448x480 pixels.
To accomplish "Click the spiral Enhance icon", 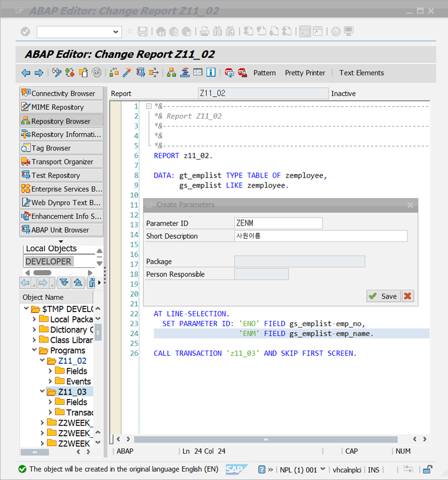I will tap(97, 72).
